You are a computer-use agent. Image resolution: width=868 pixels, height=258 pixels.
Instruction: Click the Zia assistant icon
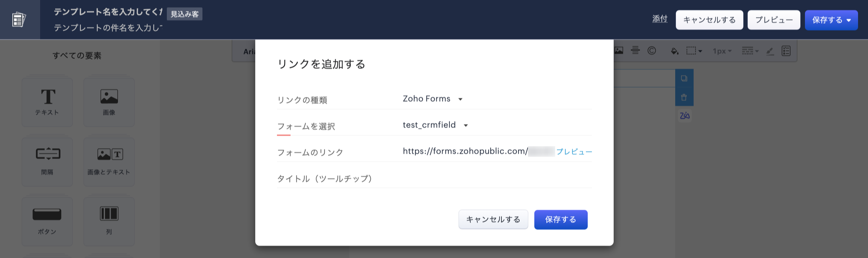pyautogui.click(x=684, y=116)
